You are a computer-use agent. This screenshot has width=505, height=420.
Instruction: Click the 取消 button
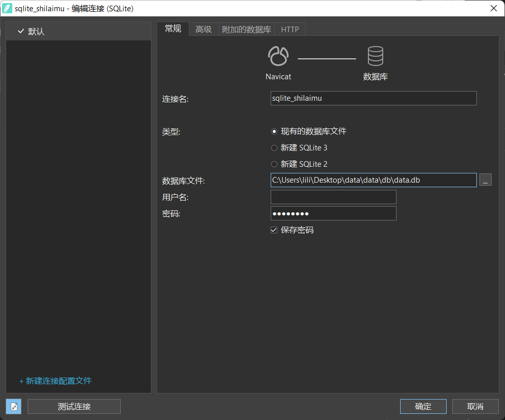475,406
